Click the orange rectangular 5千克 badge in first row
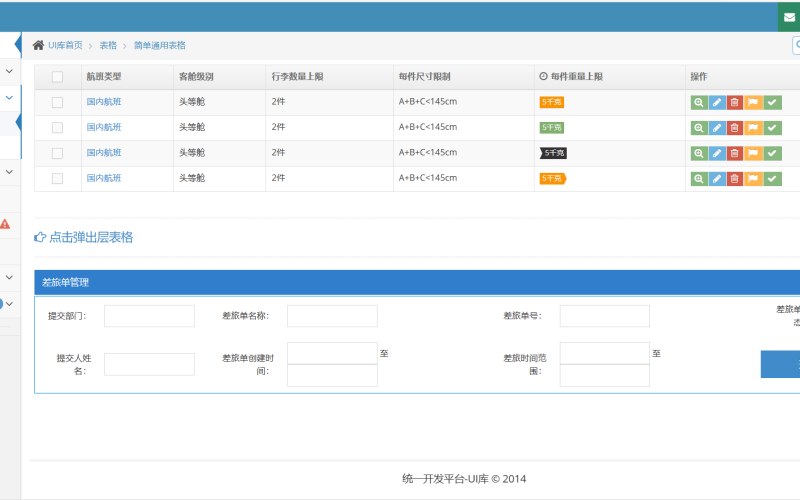The height and width of the screenshot is (500, 800). [552, 102]
